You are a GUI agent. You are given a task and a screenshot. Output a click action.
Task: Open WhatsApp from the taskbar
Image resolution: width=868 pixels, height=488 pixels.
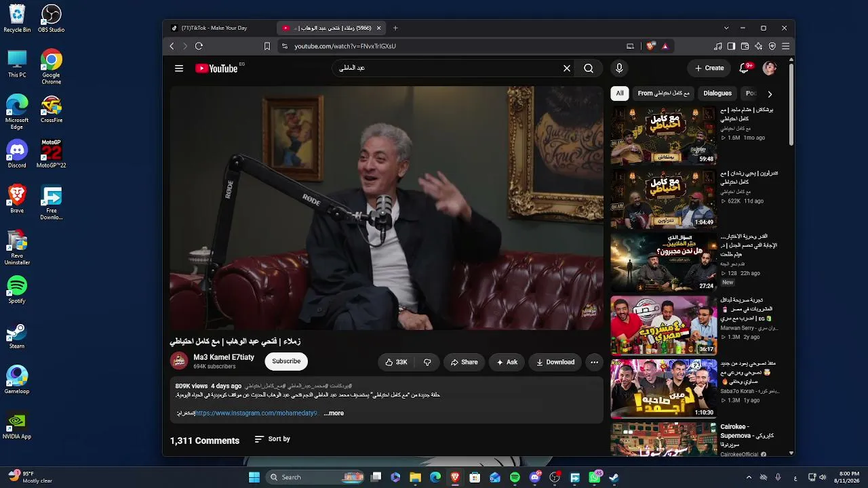(x=595, y=477)
